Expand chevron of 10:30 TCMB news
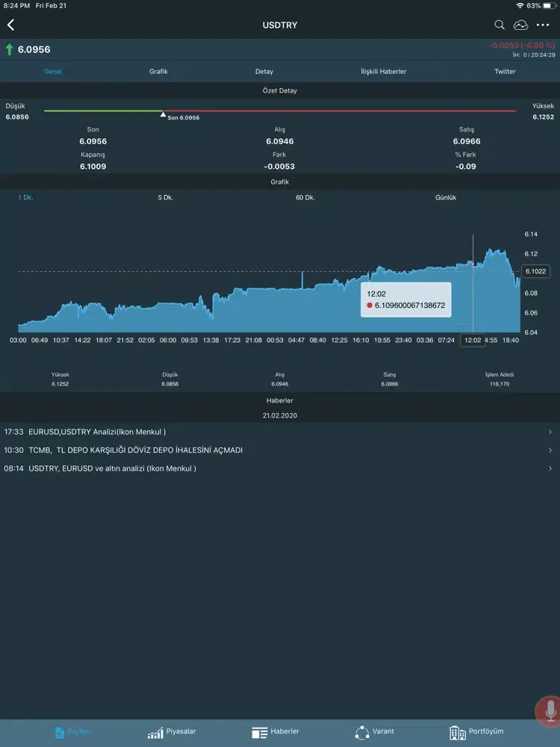The image size is (560, 747). pos(550,450)
